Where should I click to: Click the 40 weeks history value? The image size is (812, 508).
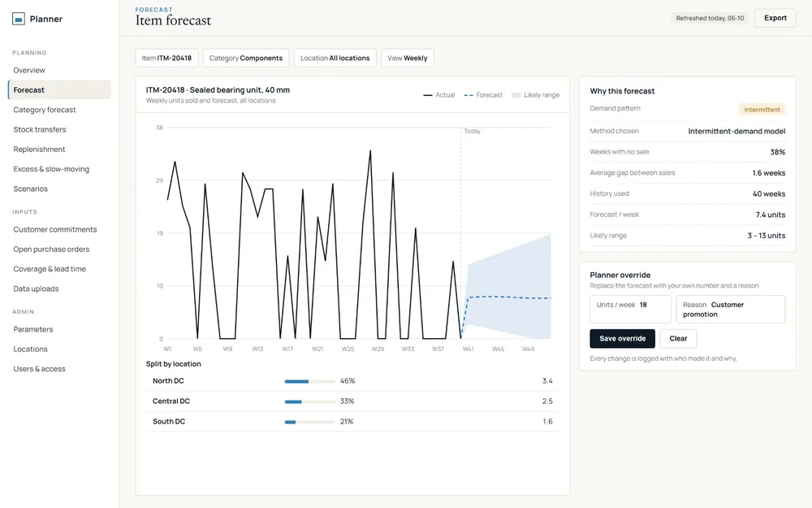tap(768, 193)
